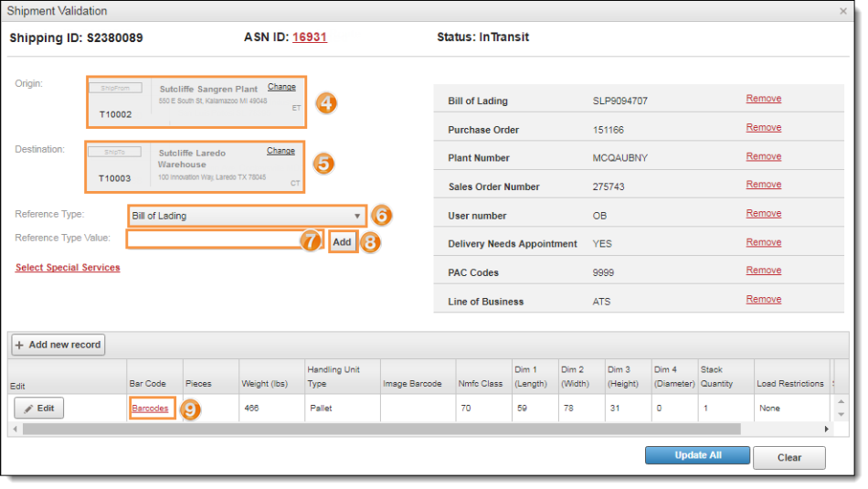The image size is (868, 489).
Task: Edit the pallet row with pencil button
Action: pyautogui.click(x=39, y=409)
